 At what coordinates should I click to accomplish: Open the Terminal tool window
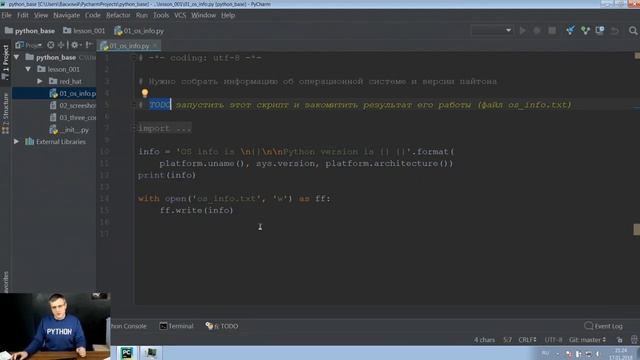click(176, 326)
